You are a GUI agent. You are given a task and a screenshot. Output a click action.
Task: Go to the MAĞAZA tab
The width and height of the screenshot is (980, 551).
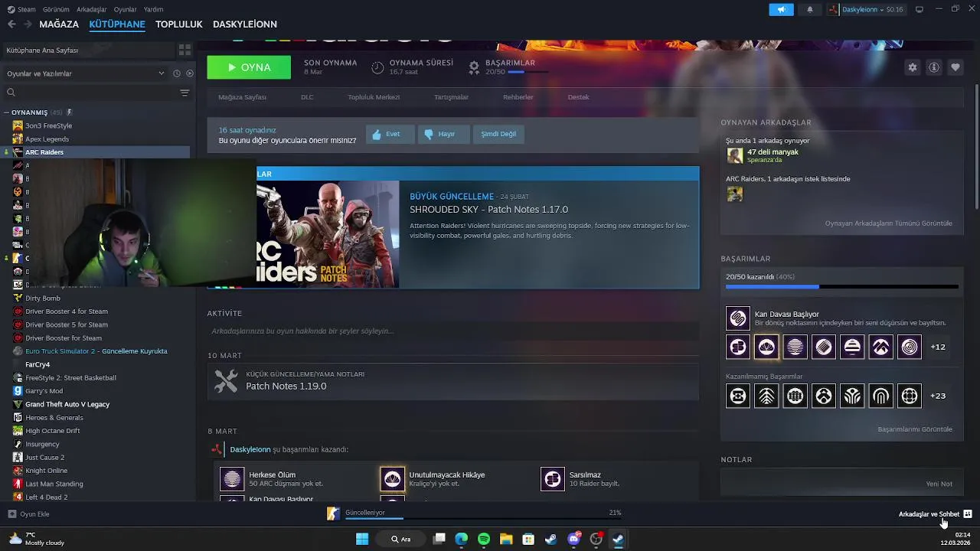tap(59, 24)
